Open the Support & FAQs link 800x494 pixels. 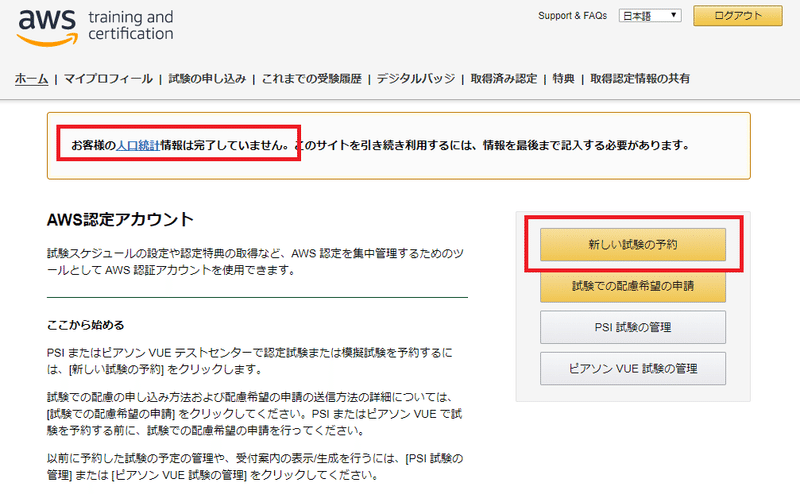coord(572,16)
